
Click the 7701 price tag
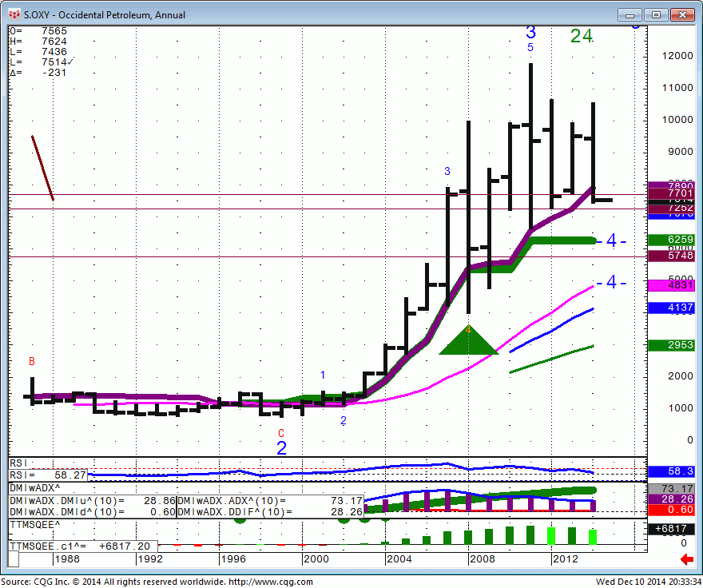coord(671,193)
